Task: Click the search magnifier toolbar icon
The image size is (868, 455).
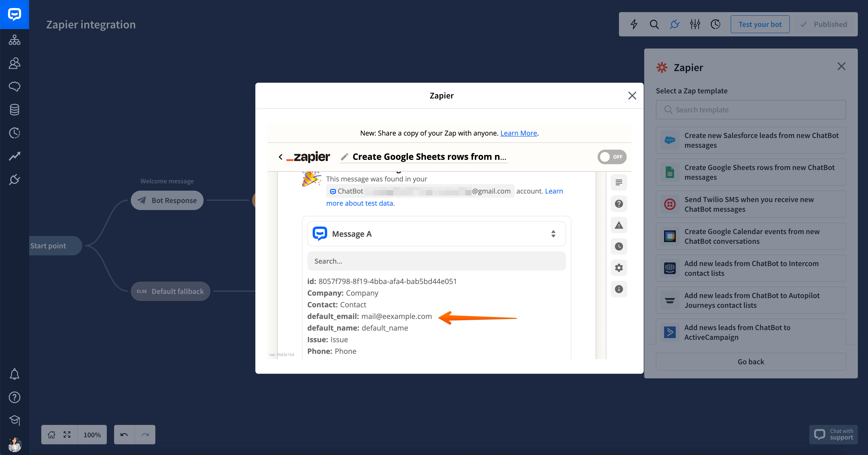Action: click(654, 24)
